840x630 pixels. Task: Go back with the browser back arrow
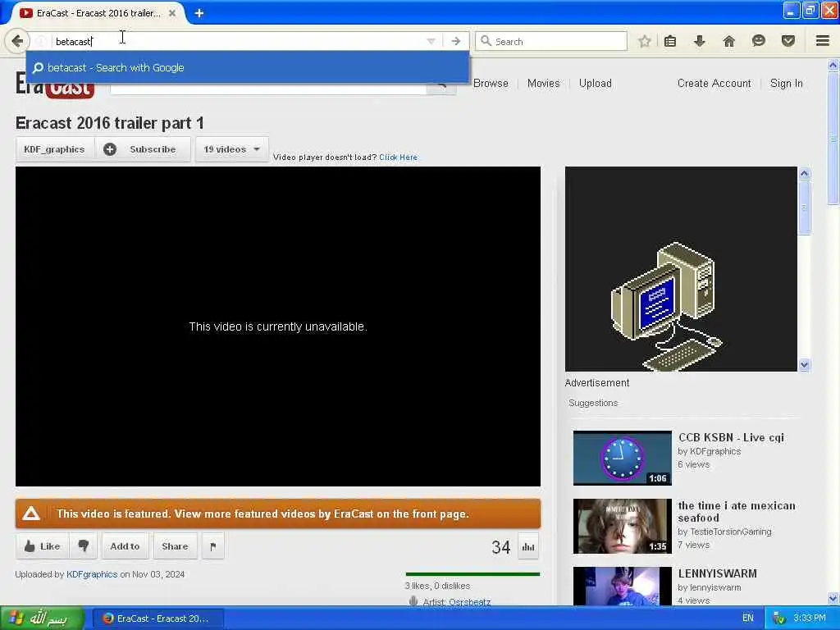tap(17, 41)
